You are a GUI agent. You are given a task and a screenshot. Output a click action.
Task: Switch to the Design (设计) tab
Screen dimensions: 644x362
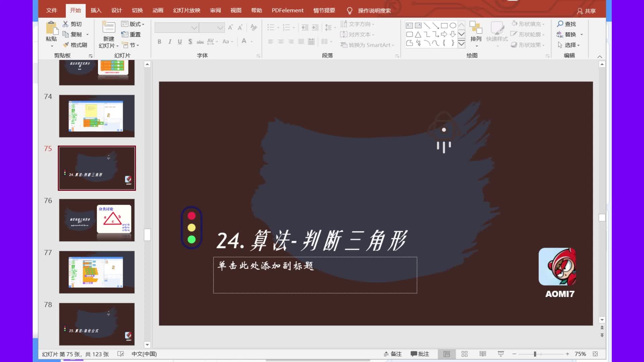click(116, 10)
